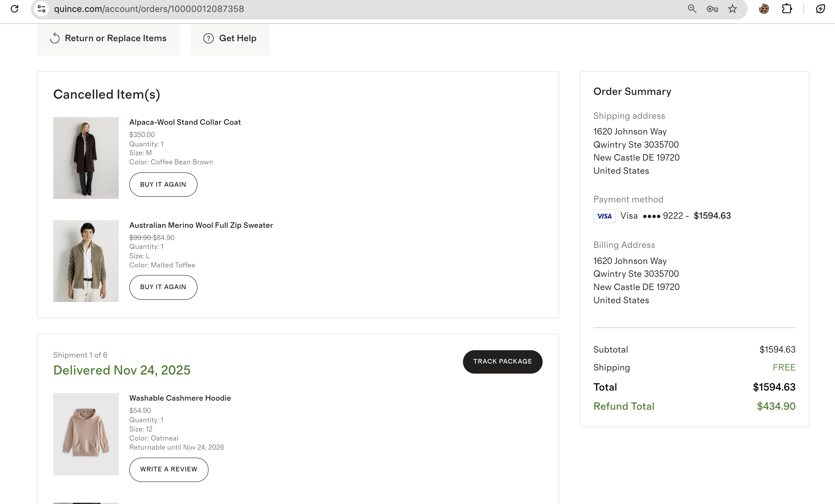Open the Alpaca-Wool coat product thumbnail

click(86, 158)
